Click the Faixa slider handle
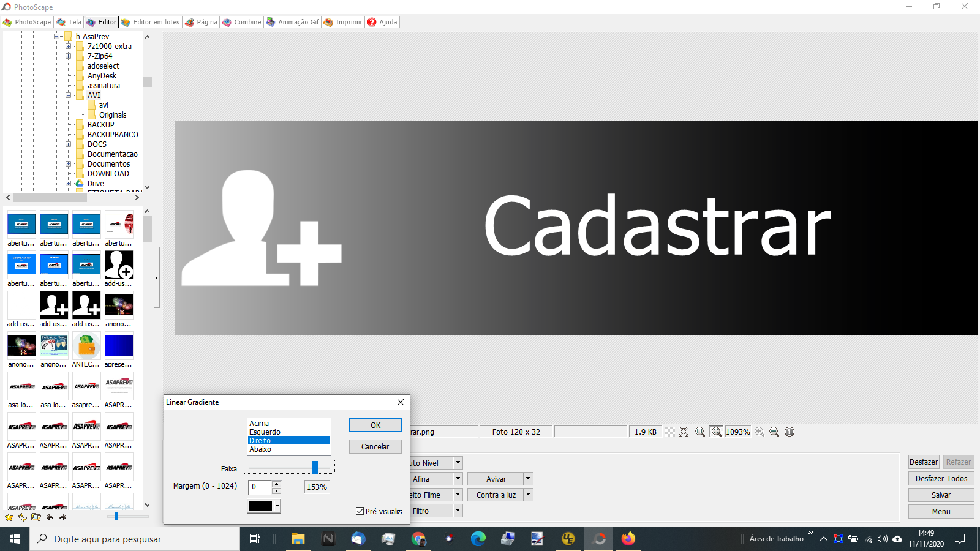The width and height of the screenshot is (980, 551). (x=315, y=468)
